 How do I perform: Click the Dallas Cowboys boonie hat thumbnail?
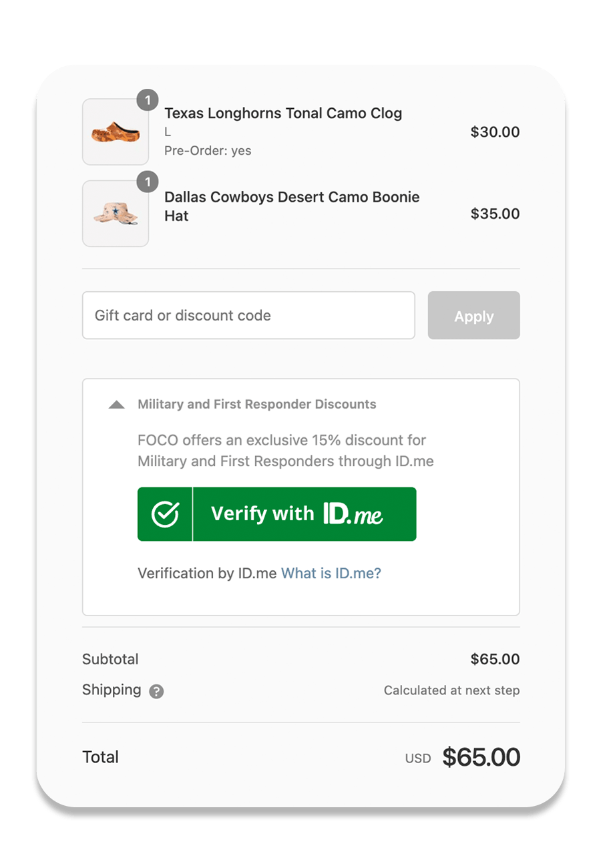tap(115, 214)
